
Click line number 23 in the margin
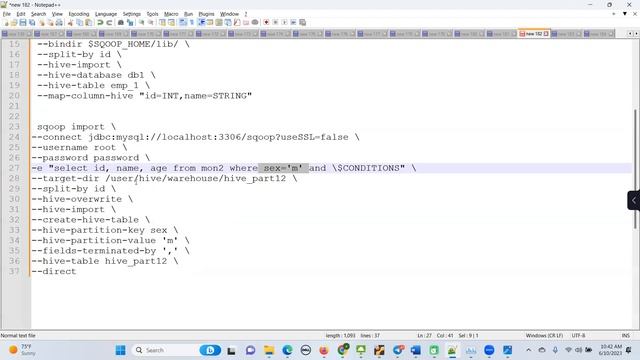[14, 127]
